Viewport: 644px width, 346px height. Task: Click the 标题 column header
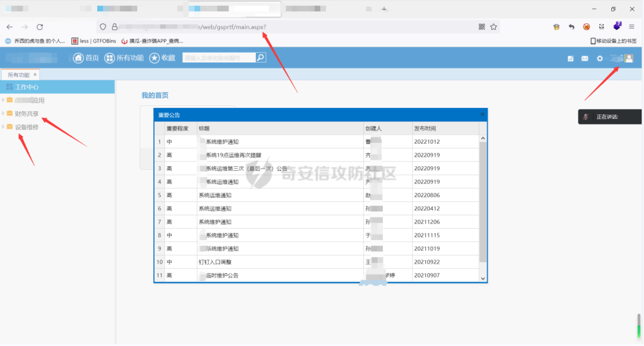point(280,128)
